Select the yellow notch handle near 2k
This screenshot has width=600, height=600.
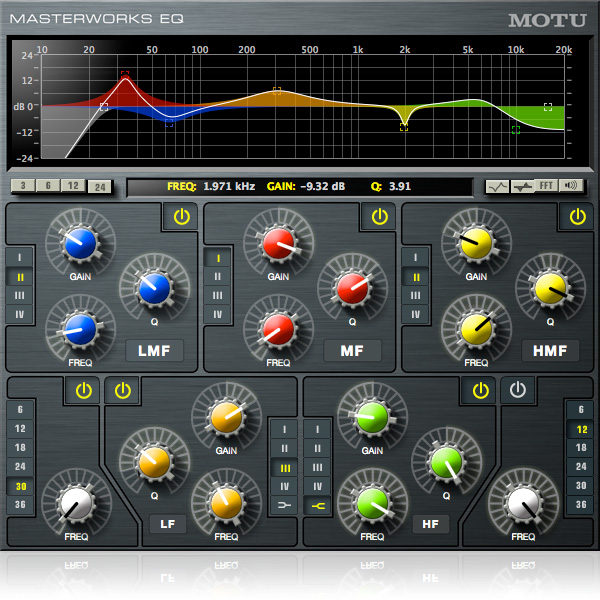[x=404, y=127]
